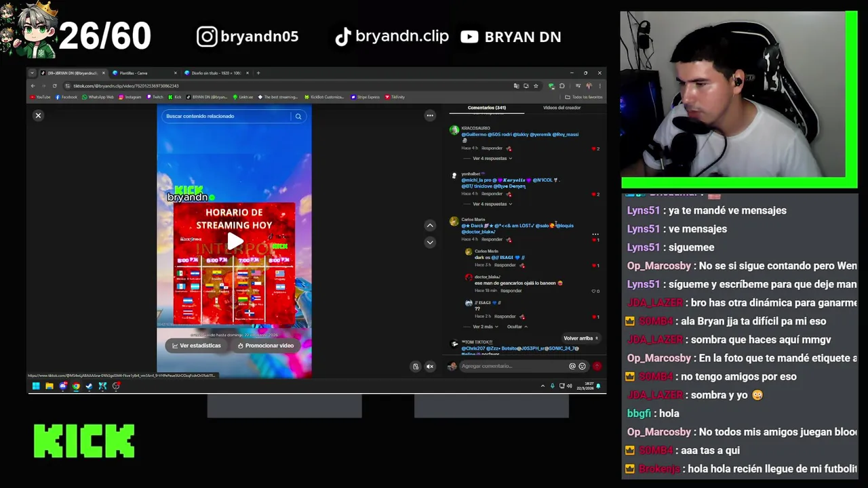Reload the page with the refresh icon

pos(54,86)
